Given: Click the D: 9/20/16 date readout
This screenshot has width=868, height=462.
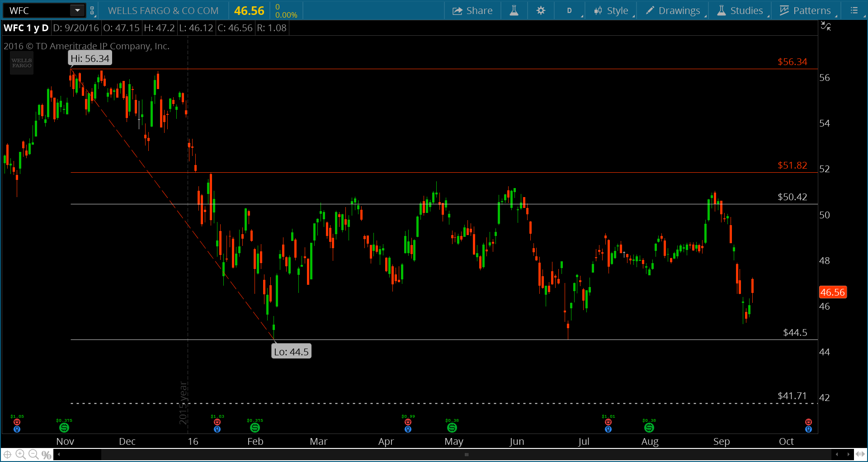Looking at the screenshot, I should [75, 28].
